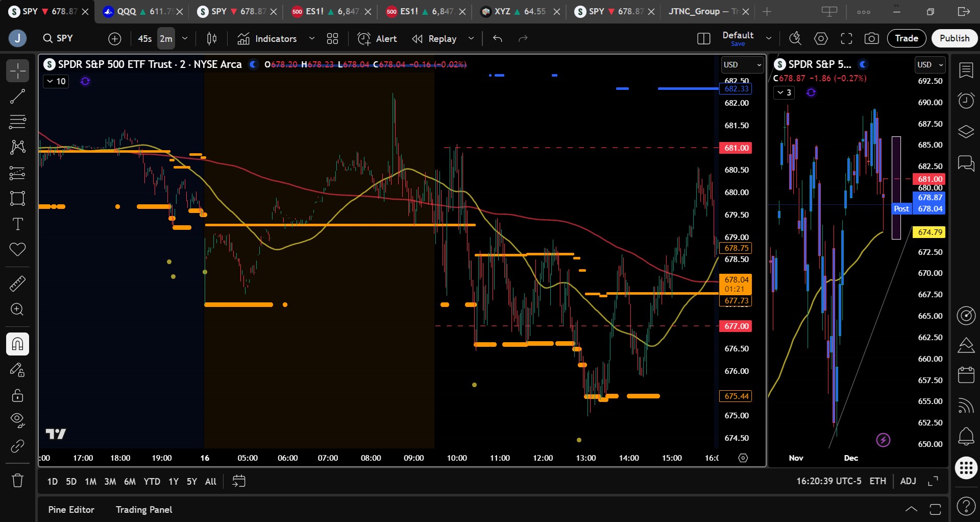Open the symbol search for SPY

58,38
